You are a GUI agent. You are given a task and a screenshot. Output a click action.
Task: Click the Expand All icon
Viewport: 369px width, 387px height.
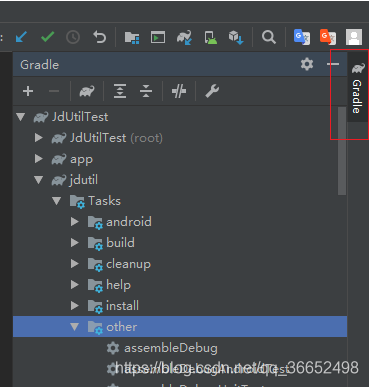(120, 91)
